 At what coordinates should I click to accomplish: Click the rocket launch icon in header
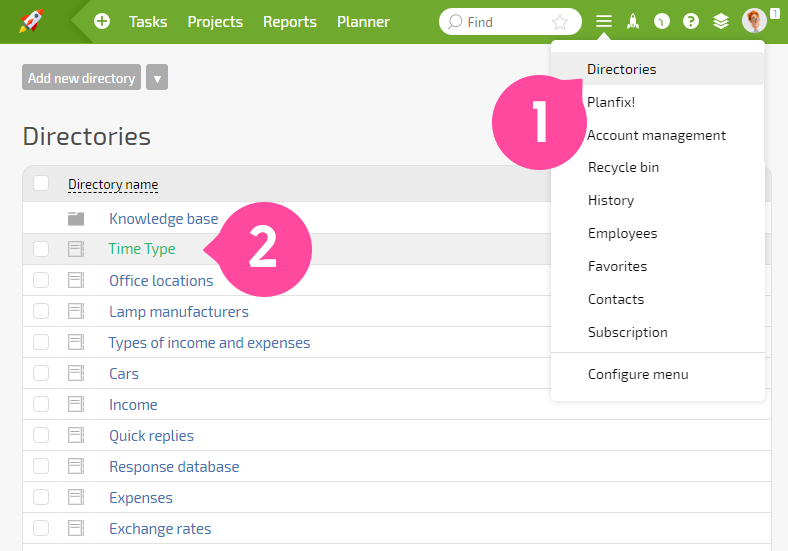point(633,21)
